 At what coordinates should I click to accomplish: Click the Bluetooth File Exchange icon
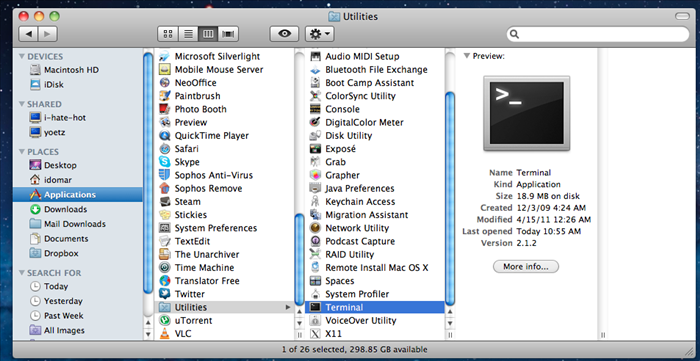[316, 70]
